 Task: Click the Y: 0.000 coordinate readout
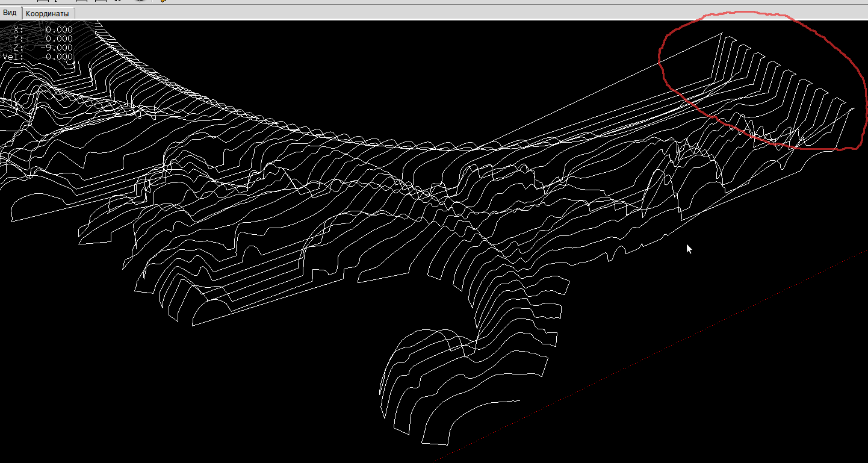(x=43, y=39)
